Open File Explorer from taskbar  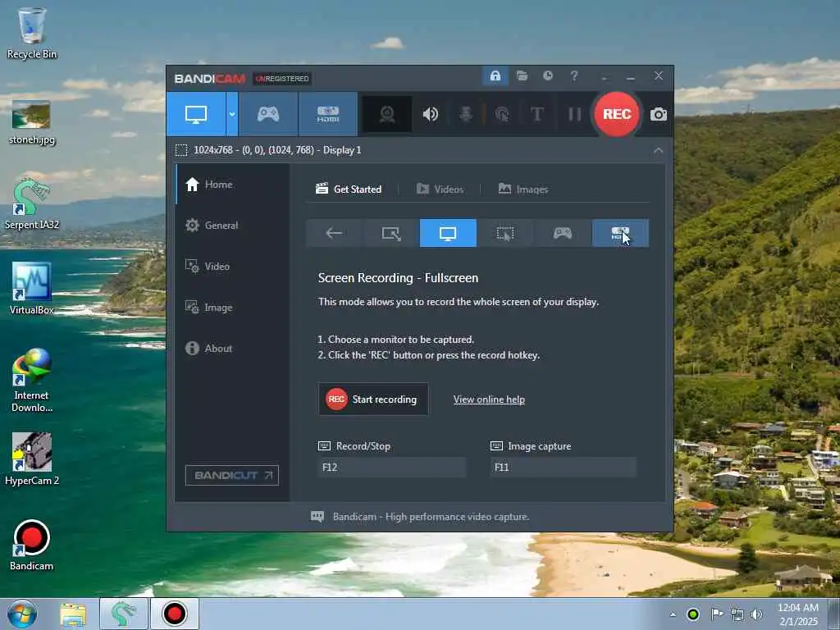(x=73, y=614)
